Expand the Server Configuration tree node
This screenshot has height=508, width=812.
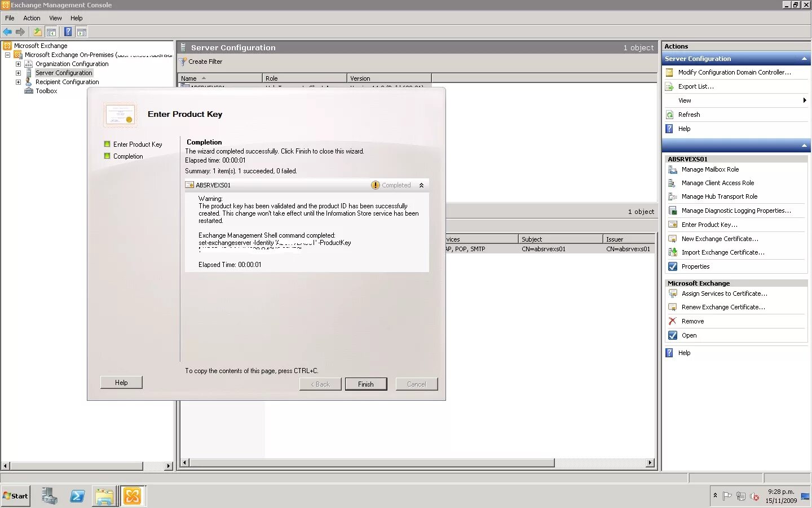18,73
